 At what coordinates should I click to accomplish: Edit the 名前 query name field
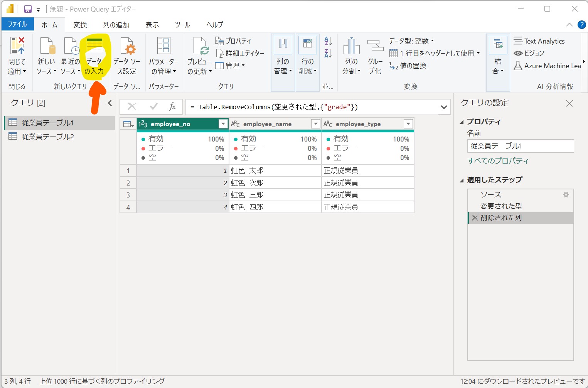pos(521,146)
